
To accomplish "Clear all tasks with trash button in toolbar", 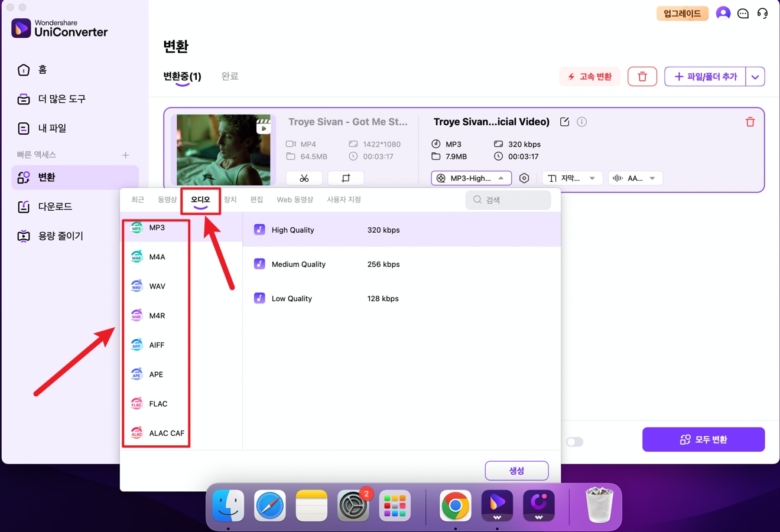I will [642, 77].
